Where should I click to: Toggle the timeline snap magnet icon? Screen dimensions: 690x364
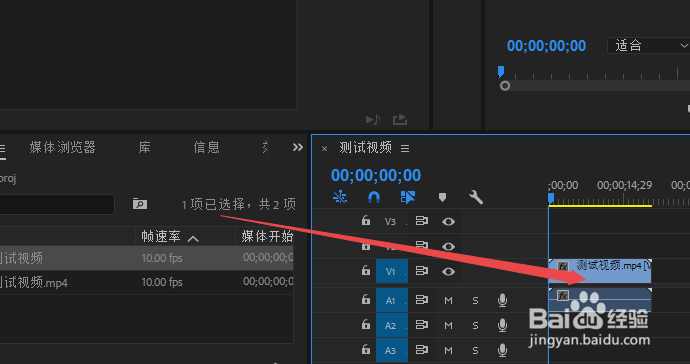[374, 197]
